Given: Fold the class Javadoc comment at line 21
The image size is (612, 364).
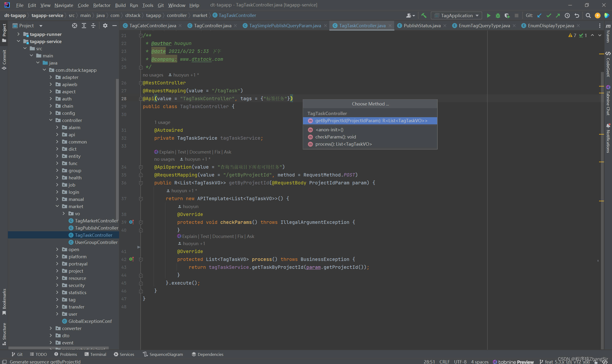Looking at the screenshot, I should click(x=141, y=36).
